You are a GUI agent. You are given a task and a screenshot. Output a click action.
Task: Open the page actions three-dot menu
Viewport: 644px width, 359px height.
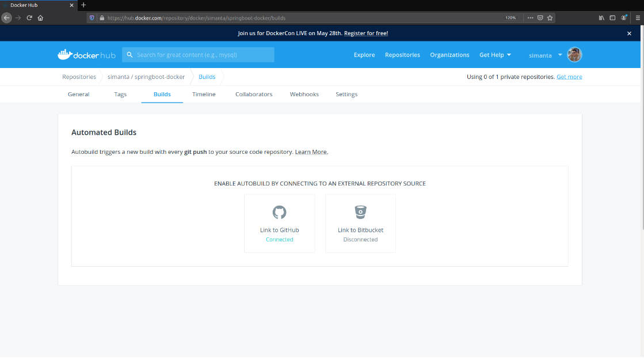(530, 18)
